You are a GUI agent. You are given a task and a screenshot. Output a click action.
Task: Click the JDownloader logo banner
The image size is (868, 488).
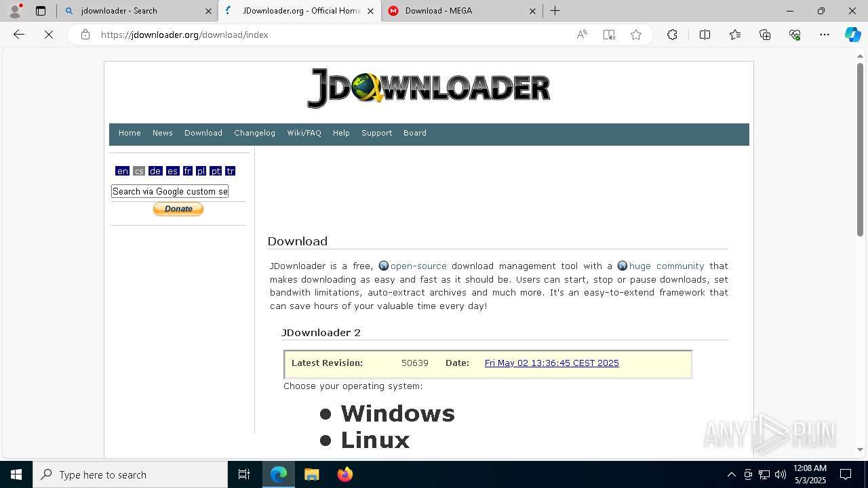(429, 88)
